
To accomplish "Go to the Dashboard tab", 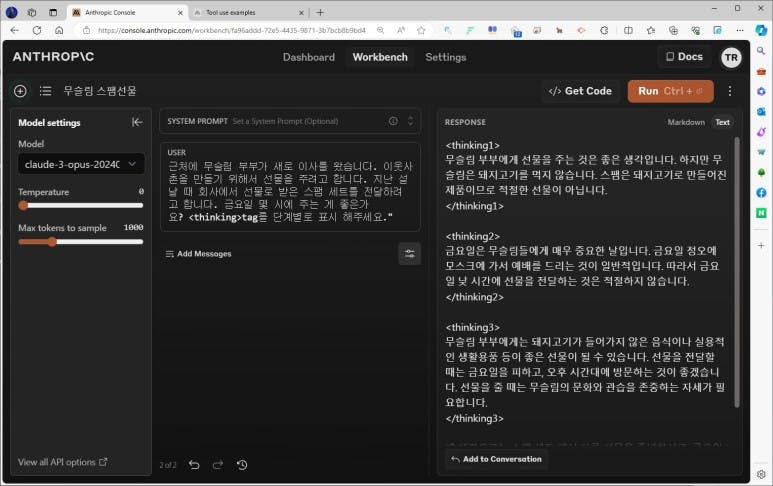I will 309,57.
